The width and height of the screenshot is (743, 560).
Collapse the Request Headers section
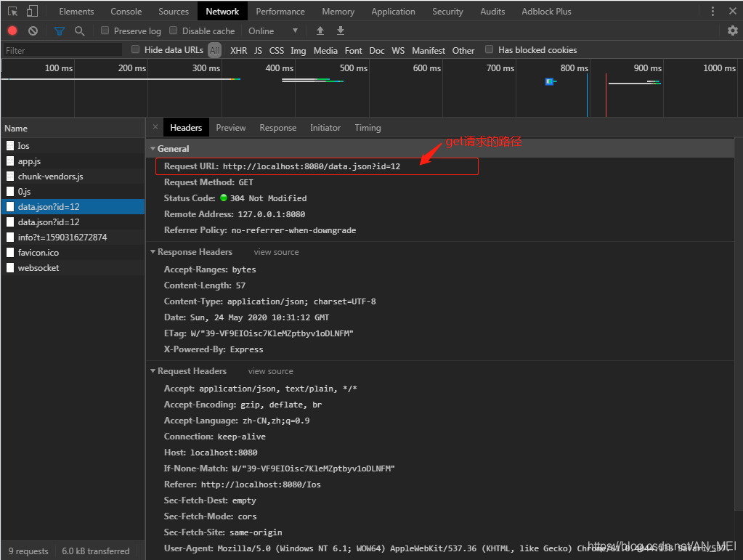[153, 371]
